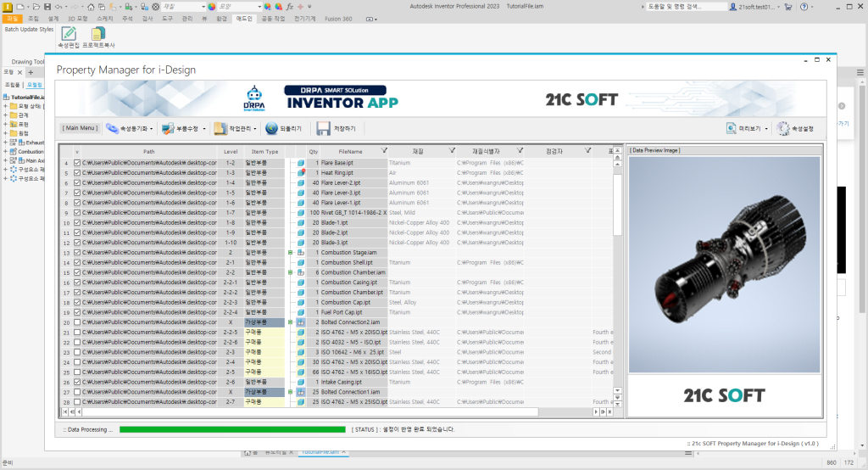Image resolution: width=868 pixels, height=470 pixels.
Task: Open the 작업관리 dropdown arrow
Action: point(254,129)
